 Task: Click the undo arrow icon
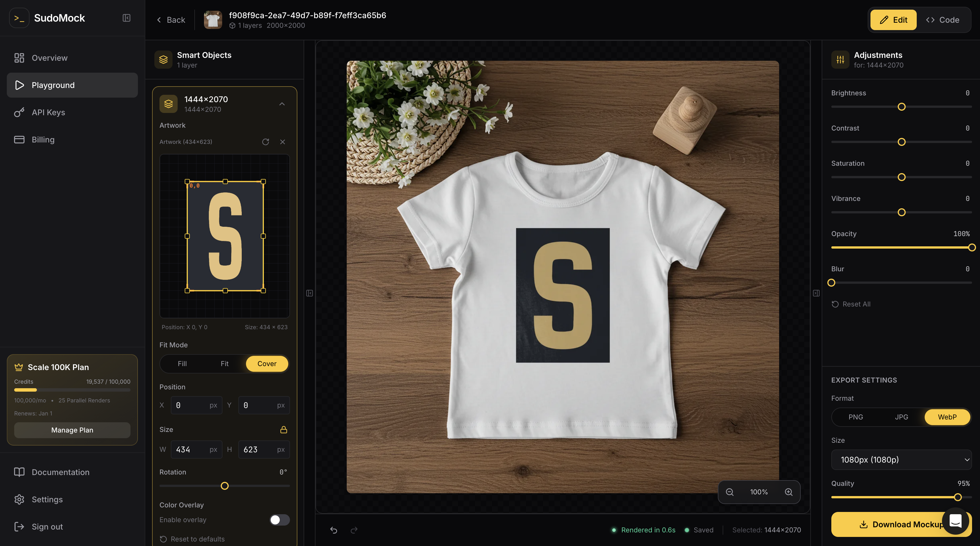[x=334, y=530]
